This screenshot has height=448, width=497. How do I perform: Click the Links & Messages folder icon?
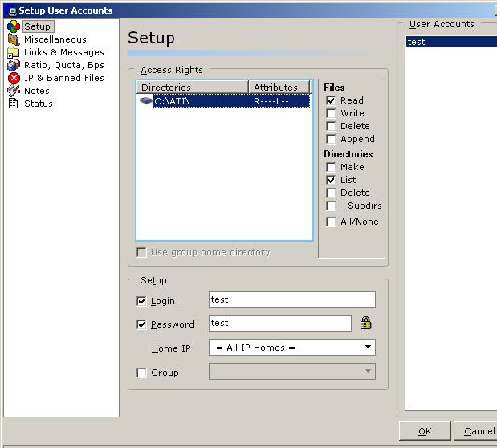[14, 53]
